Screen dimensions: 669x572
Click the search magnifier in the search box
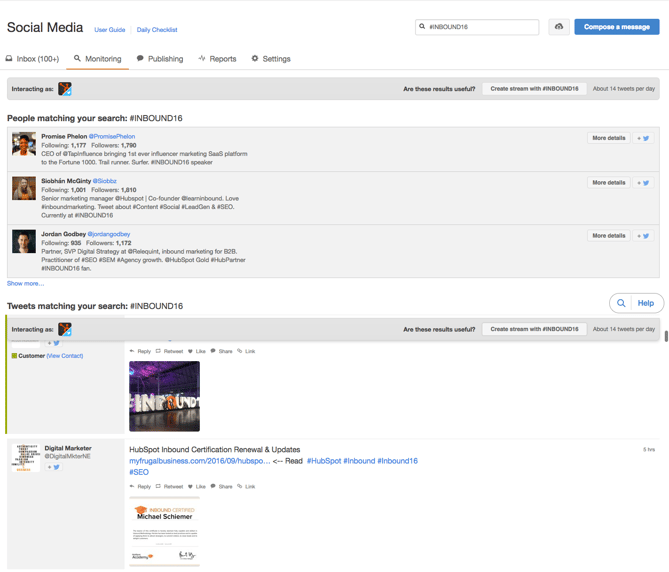click(x=423, y=27)
